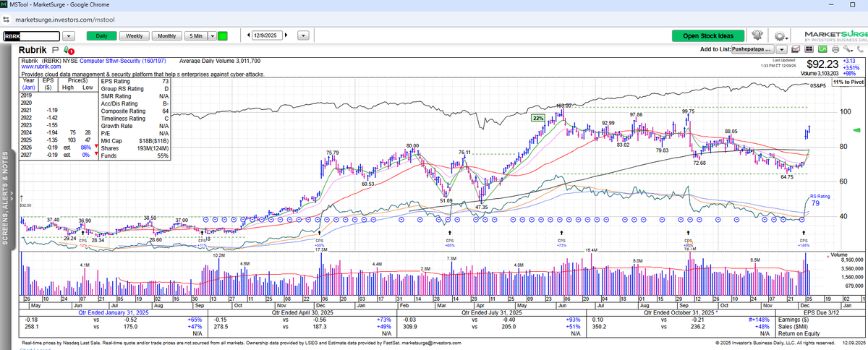The width and height of the screenshot is (868, 350).
Task: Click the green chart wave icon
Action: click(x=822, y=49)
